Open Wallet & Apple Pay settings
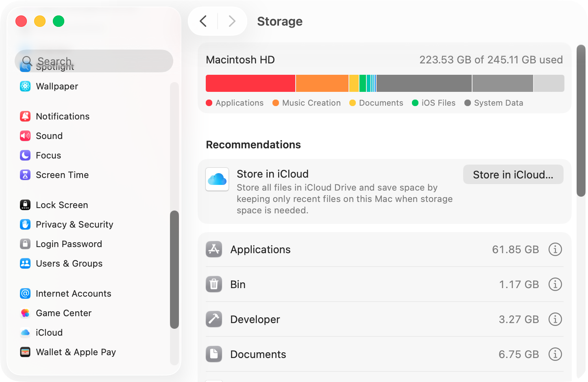The height and width of the screenshot is (382, 588). tap(76, 352)
